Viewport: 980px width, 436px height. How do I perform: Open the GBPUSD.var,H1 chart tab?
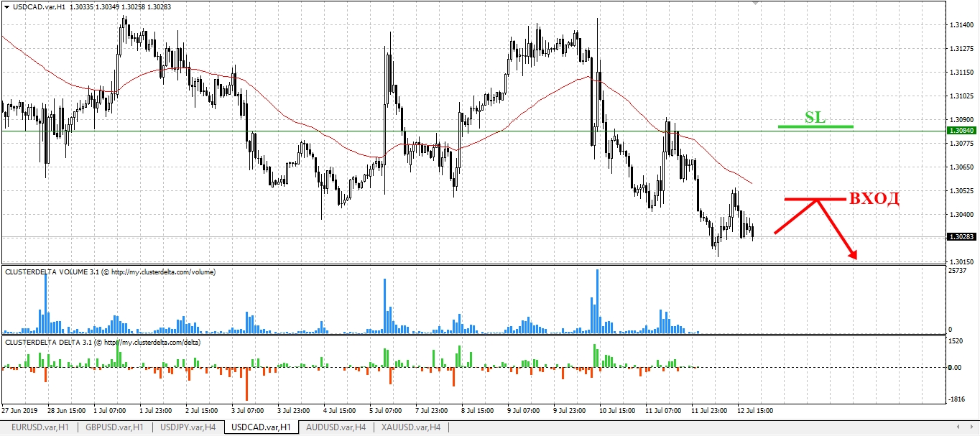point(114,427)
